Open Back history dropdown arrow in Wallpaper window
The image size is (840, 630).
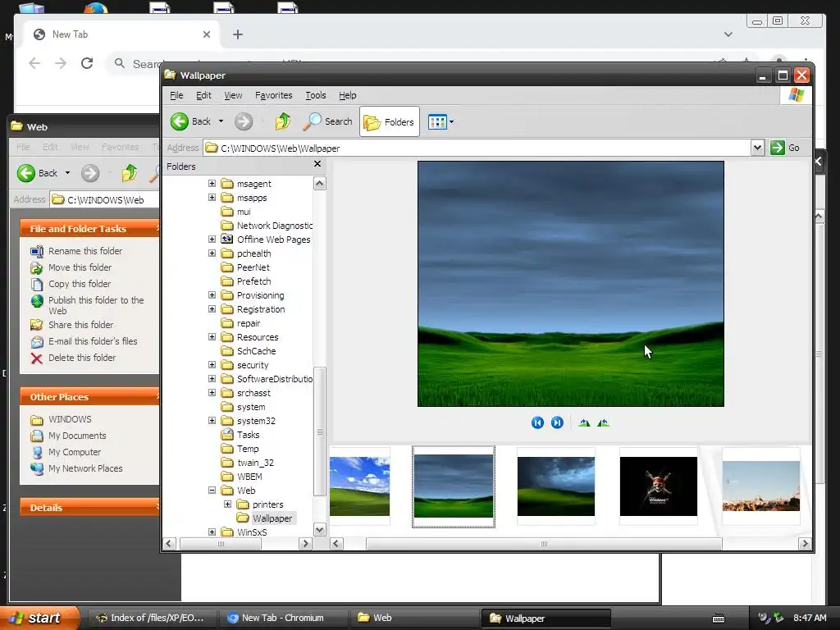click(x=221, y=121)
